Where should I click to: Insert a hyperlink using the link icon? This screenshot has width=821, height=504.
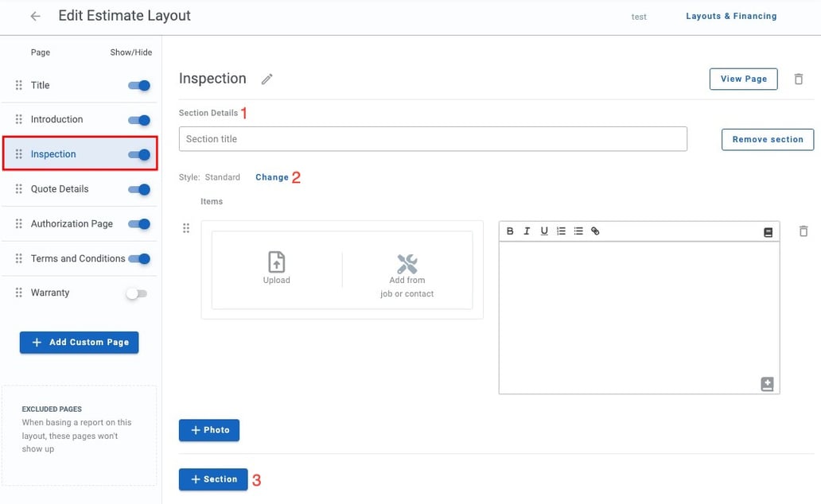click(595, 231)
